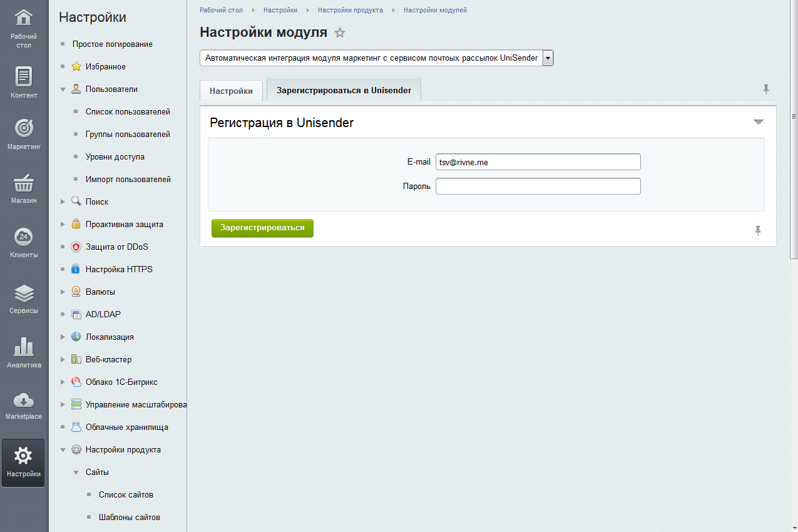Follow the Настройки продукта breadcrumb link

coord(350,10)
